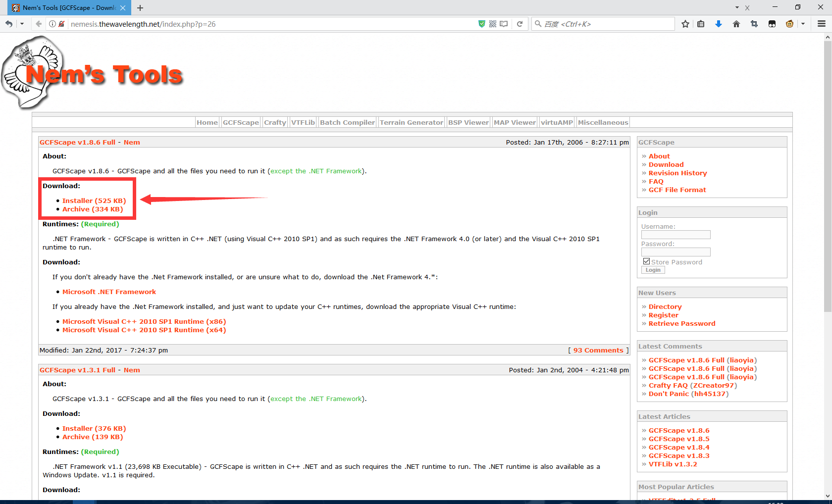Open Visual C++ 2010 SP1 Runtime (x86) link

pos(144,321)
